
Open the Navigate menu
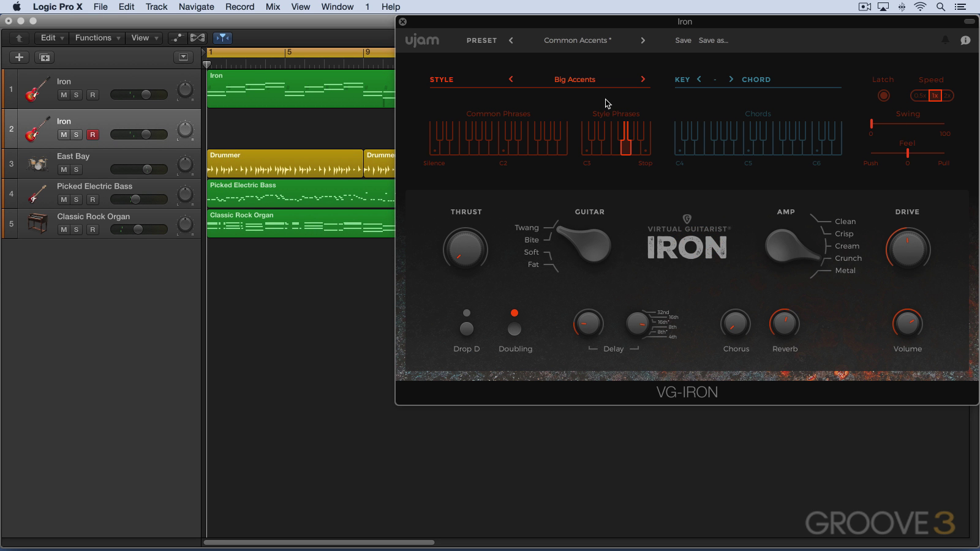coord(196,7)
